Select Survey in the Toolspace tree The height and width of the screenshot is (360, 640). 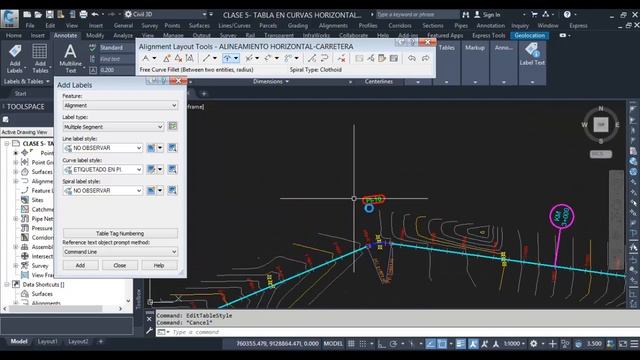[40, 265]
